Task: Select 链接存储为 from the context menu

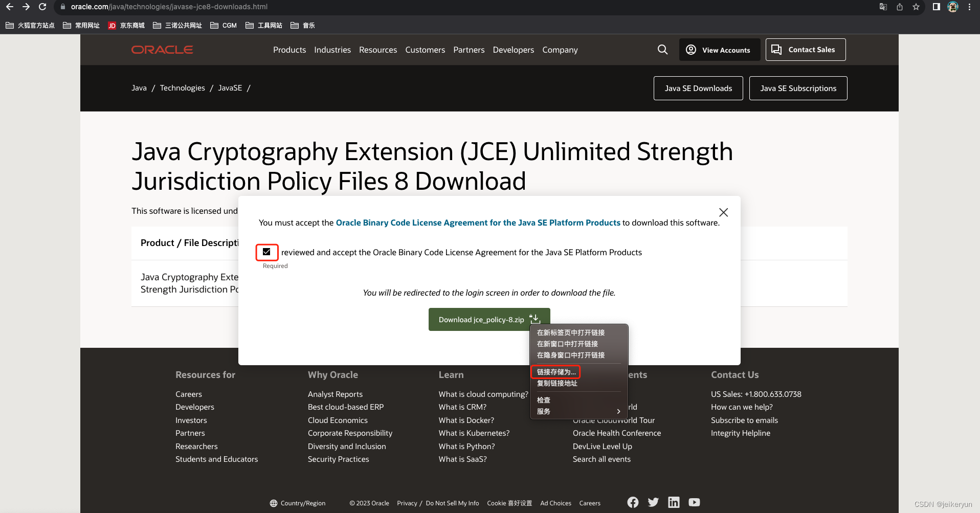Action: click(x=555, y=372)
